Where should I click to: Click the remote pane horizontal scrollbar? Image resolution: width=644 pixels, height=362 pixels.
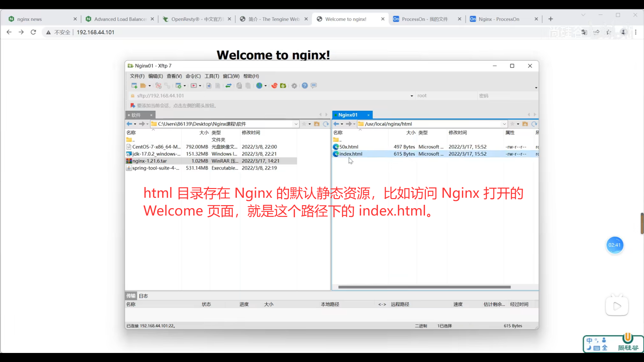click(424, 287)
